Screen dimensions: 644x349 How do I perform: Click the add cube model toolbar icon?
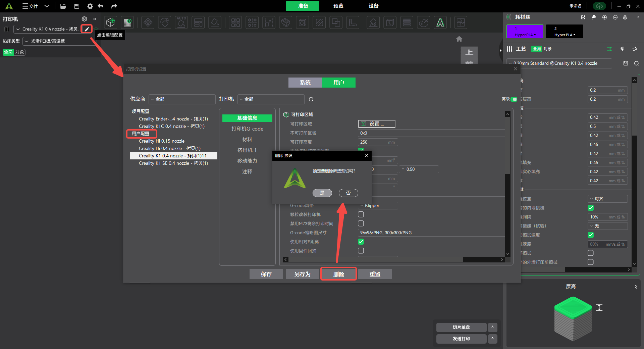[x=110, y=22]
